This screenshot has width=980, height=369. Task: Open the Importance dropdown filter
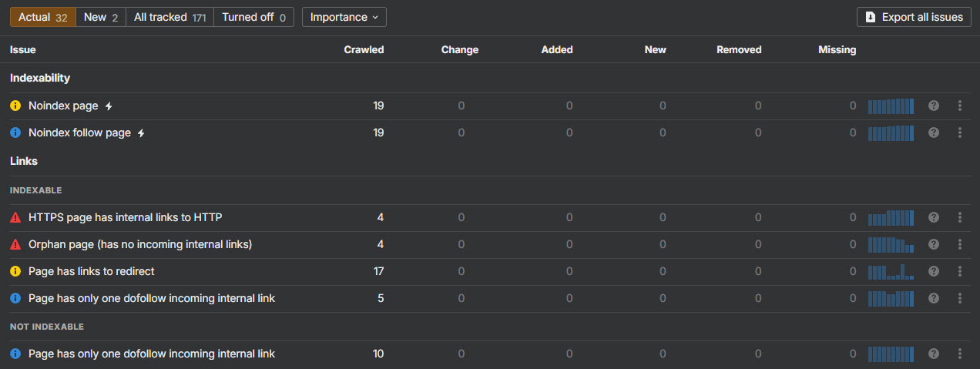(x=344, y=17)
